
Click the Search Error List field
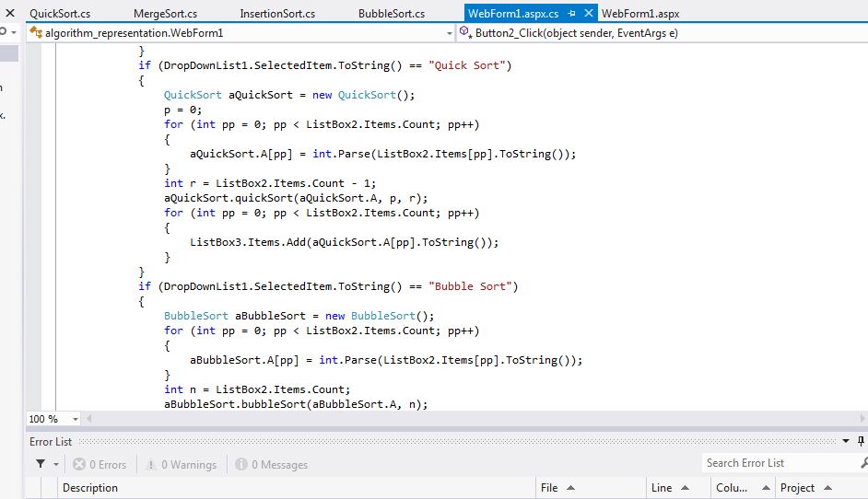coord(780,463)
